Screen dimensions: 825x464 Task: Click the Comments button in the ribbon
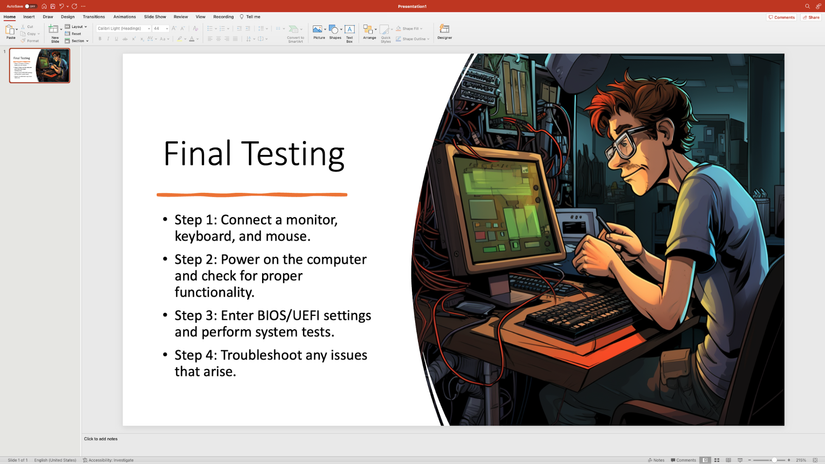[781, 17]
